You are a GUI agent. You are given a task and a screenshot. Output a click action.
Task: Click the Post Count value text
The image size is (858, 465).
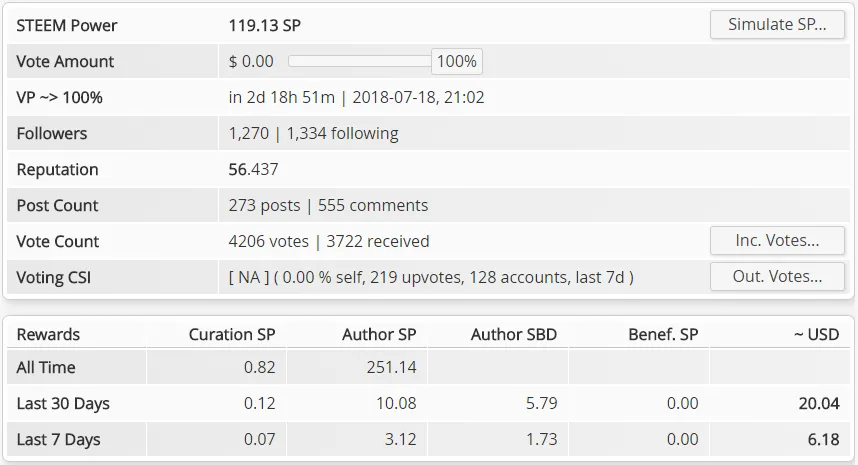coord(328,206)
